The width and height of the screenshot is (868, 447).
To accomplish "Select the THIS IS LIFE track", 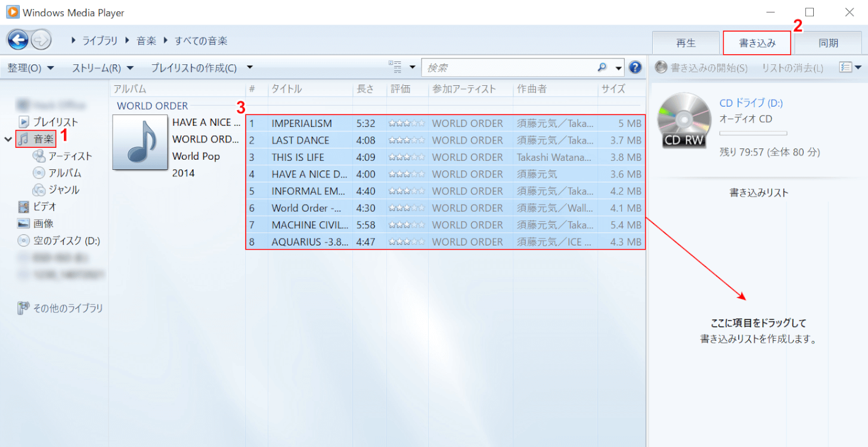I will pos(445,157).
